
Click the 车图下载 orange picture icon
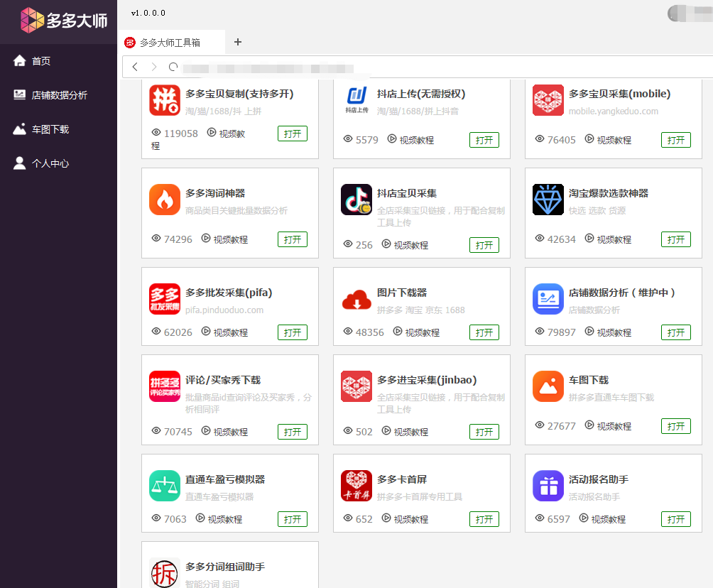point(548,386)
